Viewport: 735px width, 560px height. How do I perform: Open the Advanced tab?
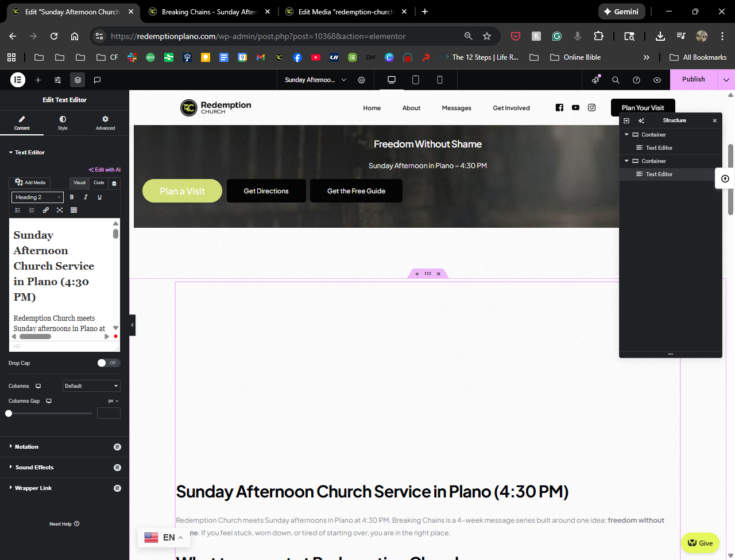coord(105,123)
